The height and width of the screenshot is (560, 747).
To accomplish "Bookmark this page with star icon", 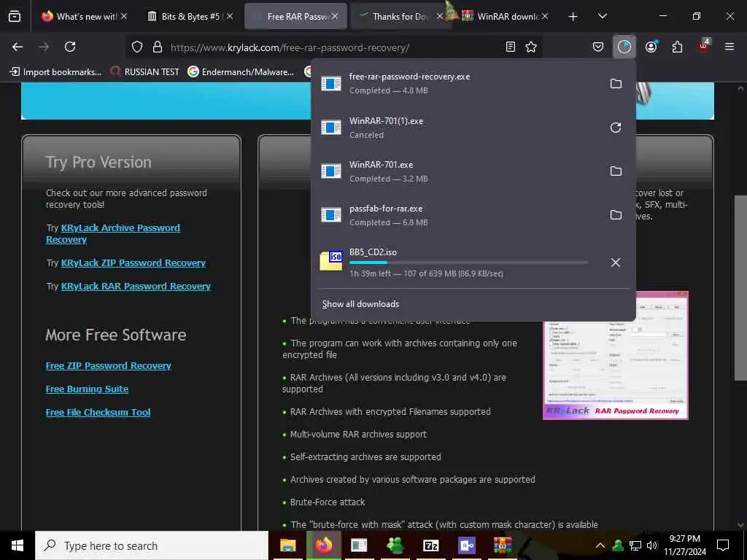I will coord(531,47).
